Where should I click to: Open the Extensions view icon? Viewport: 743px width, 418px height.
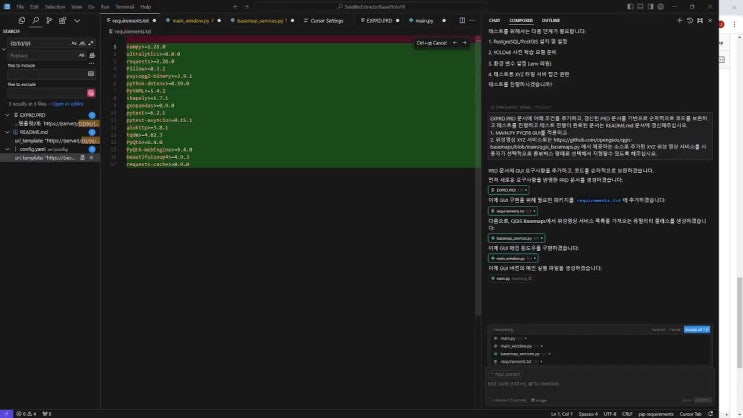click(x=63, y=21)
